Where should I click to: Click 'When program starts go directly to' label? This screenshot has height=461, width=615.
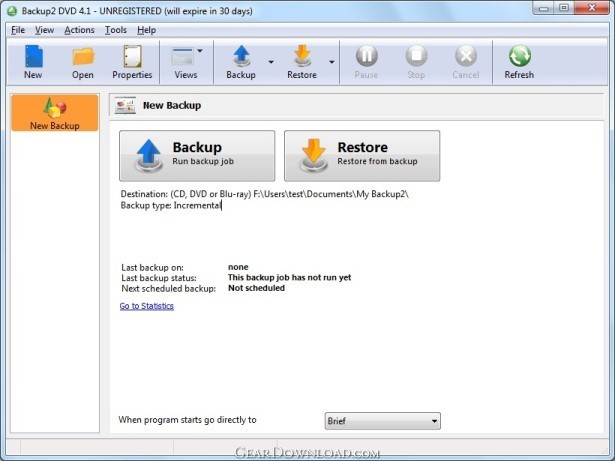coord(187,420)
